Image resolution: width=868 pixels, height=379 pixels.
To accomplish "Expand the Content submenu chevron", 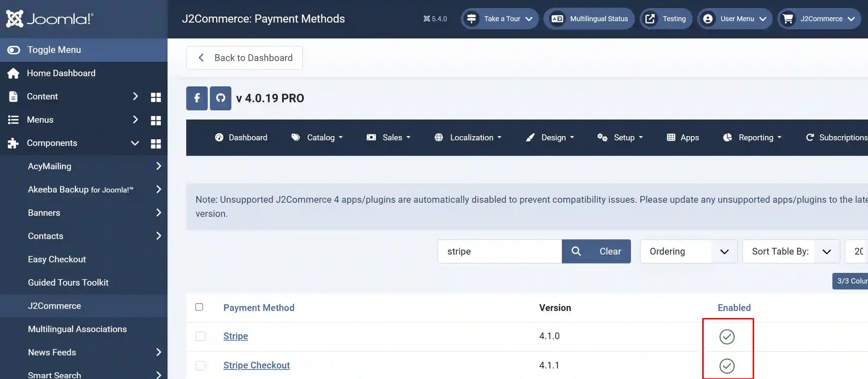I will pos(135,96).
